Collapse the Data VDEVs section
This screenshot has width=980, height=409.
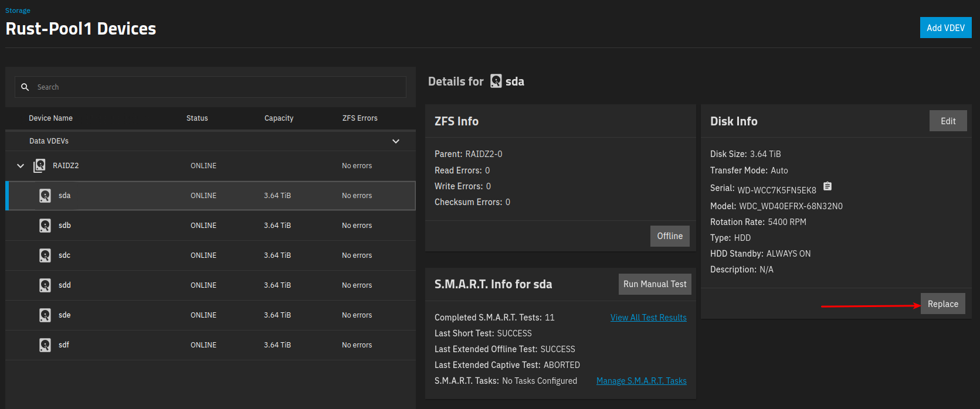click(396, 141)
